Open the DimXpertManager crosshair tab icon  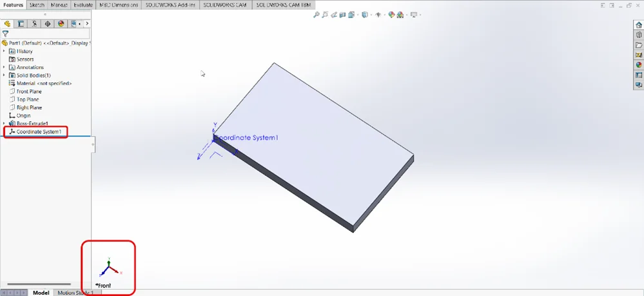coord(48,24)
